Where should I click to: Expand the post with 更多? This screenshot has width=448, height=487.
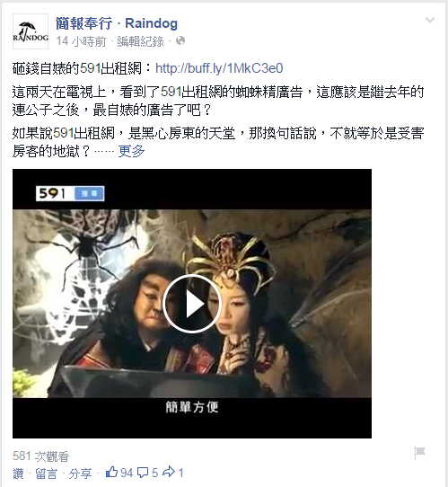point(131,151)
